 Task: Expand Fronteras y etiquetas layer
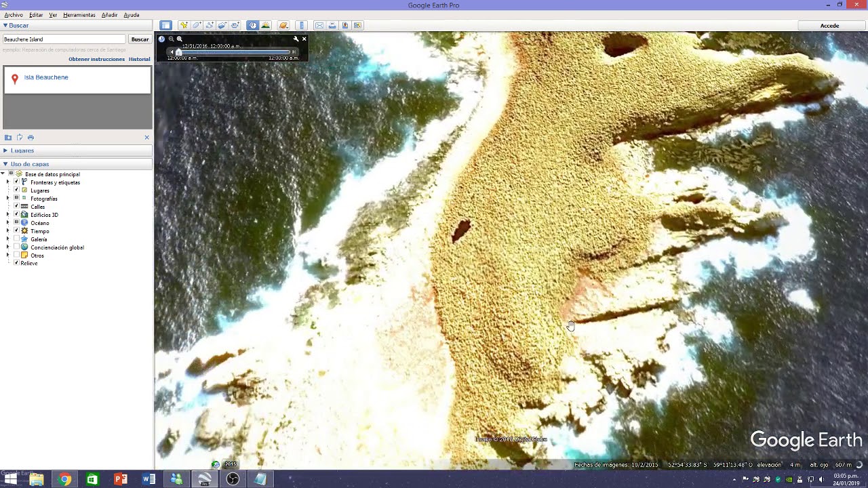(x=7, y=182)
